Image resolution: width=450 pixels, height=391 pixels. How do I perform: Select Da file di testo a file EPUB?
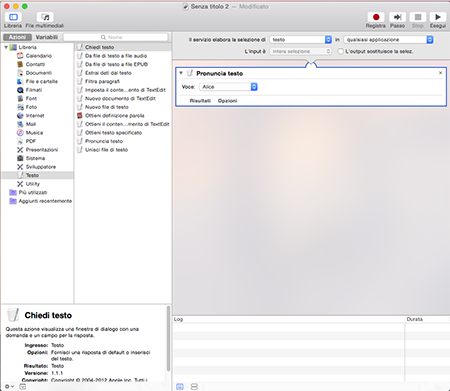116,64
